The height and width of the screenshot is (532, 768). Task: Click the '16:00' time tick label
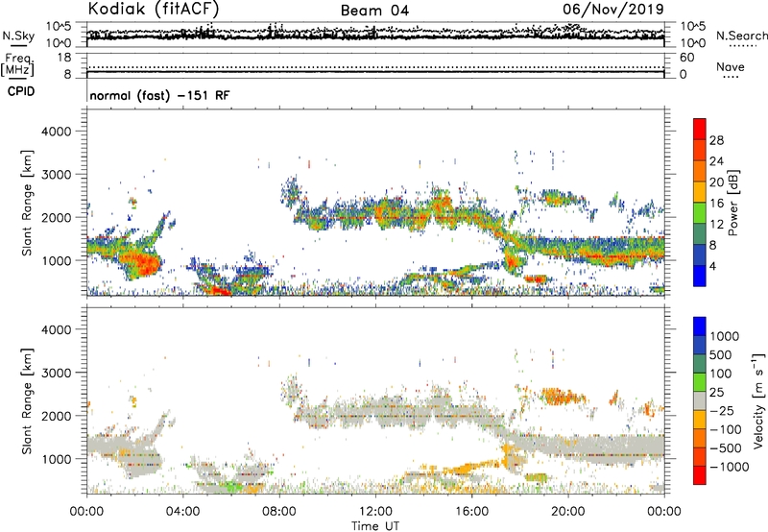tap(471, 512)
